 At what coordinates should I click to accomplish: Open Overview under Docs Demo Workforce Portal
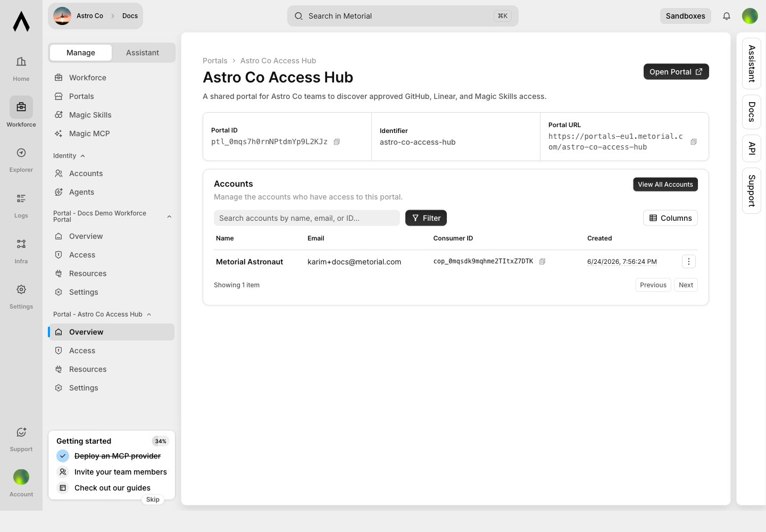tap(111, 236)
